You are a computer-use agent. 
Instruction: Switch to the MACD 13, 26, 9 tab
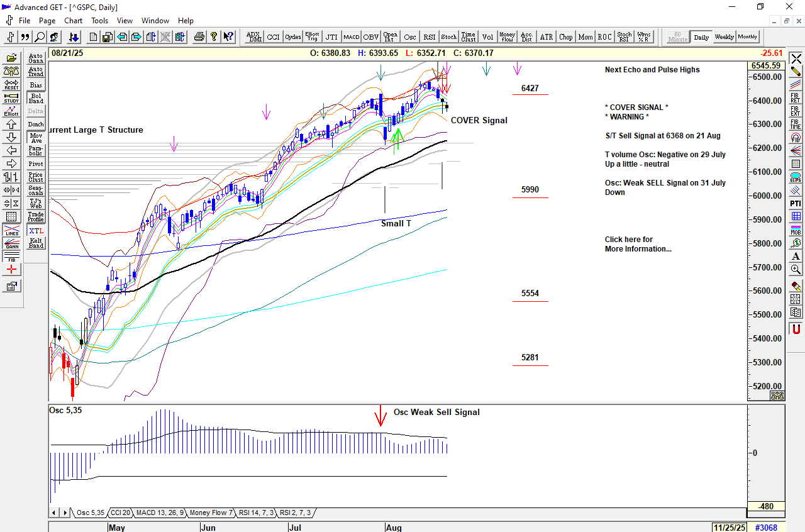pyautogui.click(x=160, y=513)
